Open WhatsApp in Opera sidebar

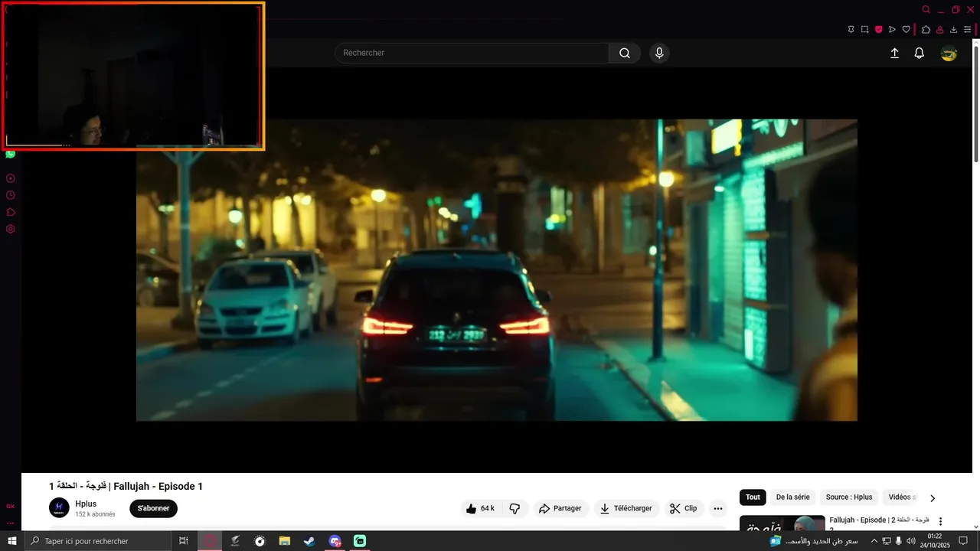[10, 154]
